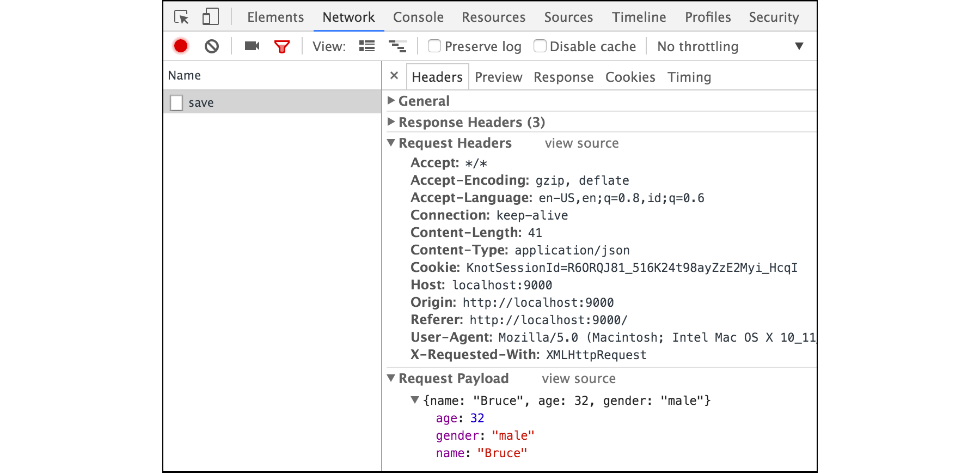Click view source beside Request Headers
The height and width of the screenshot is (473, 980).
pos(581,143)
